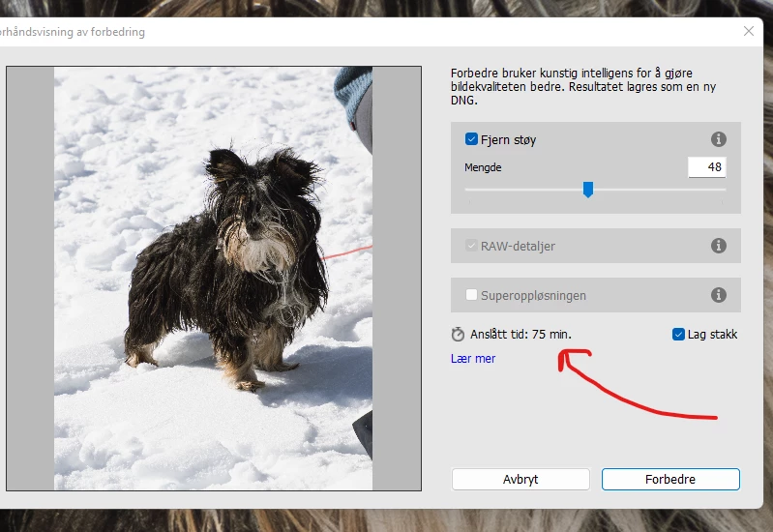This screenshot has height=532, width=773.
Task: Open the Lær mer link
Action: tap(473, 359)
